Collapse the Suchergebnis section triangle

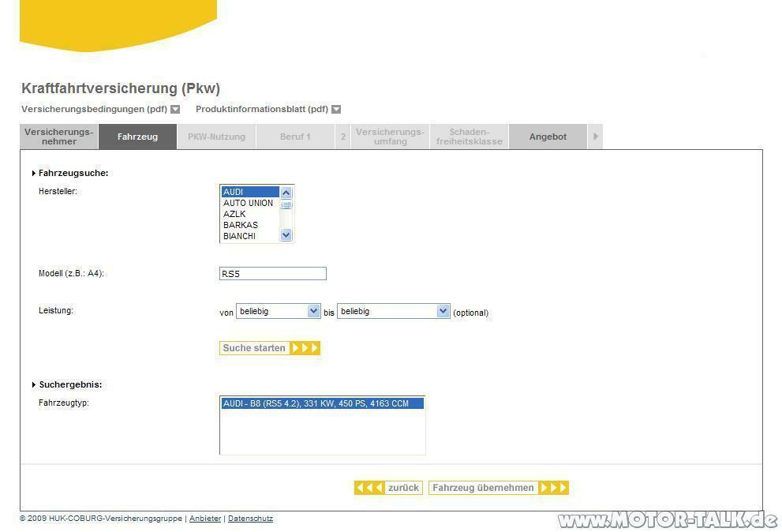pos(34,385)
